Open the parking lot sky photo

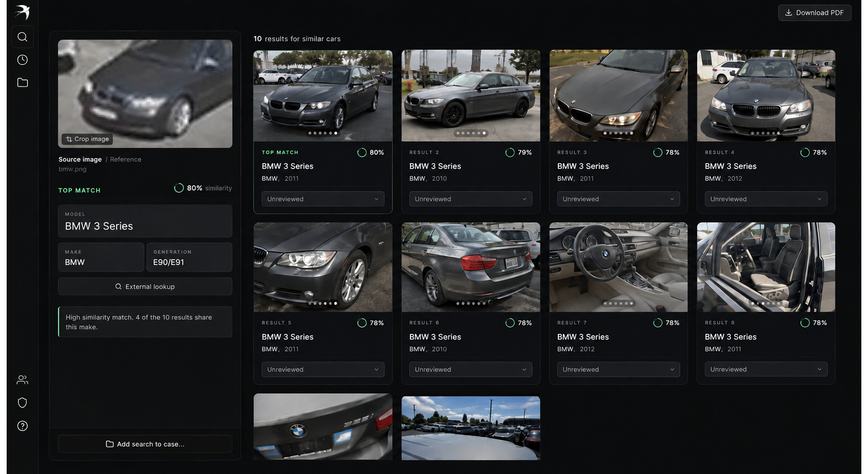point(471,428)
